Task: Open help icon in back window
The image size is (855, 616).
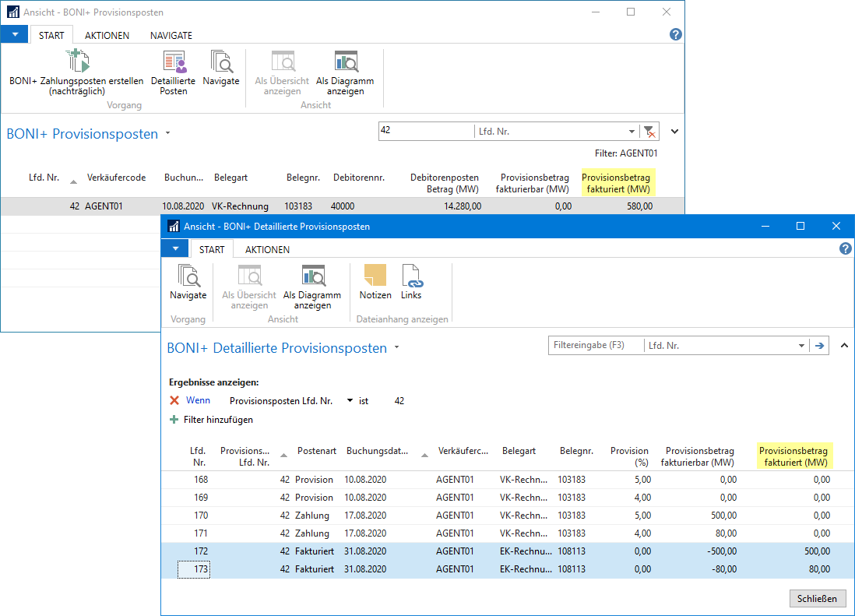Action: click(x=675, y=34)
